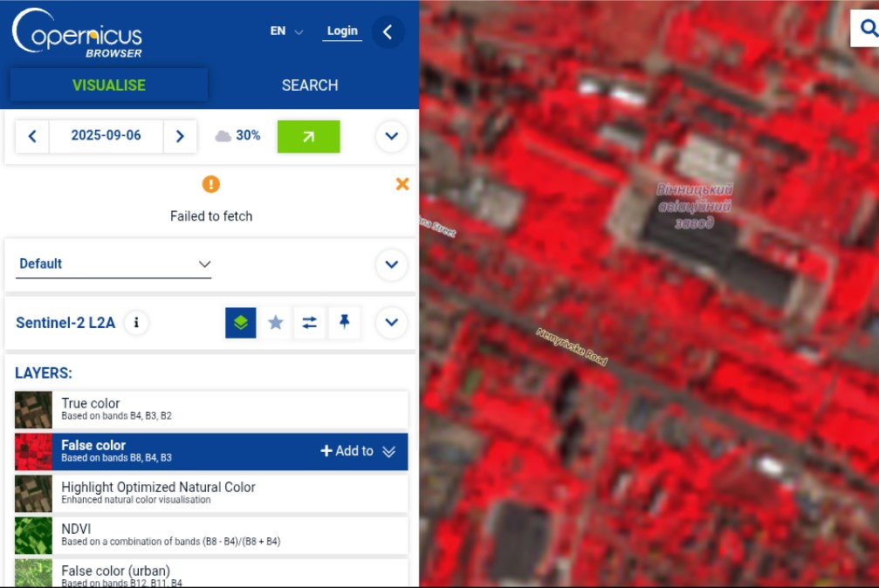879x588 pixels.
Task: Open the EN language selector
Action: [286, 31]
